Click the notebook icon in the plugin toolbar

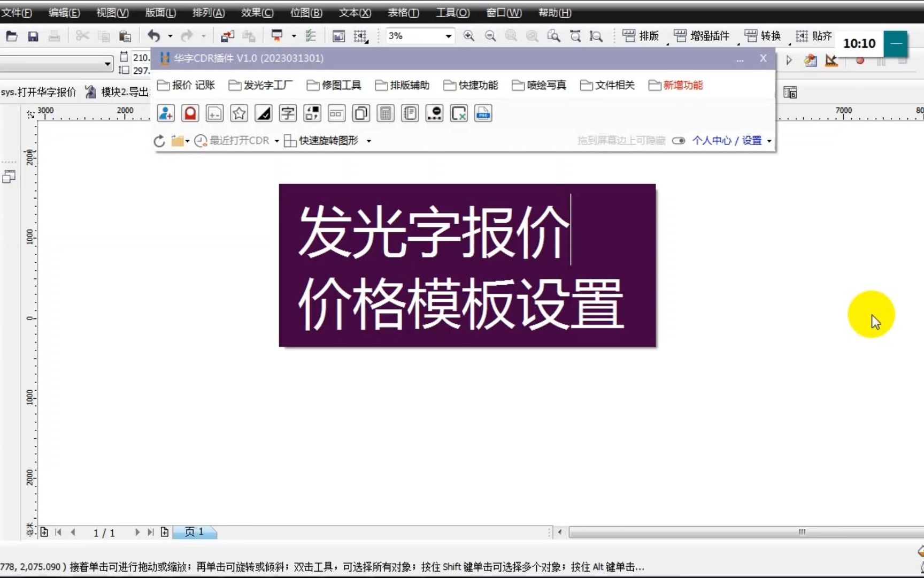[x=410, y=113]
